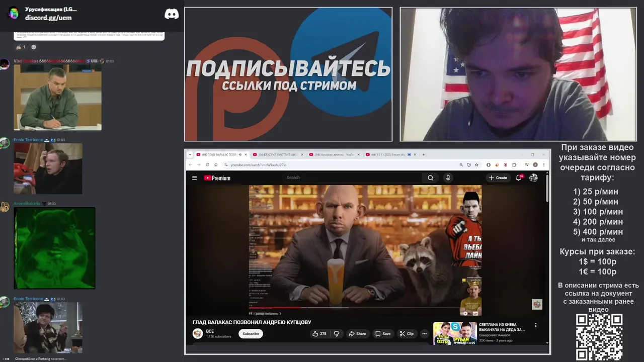Open the СВЕТЛАНА ИЗ КИЕВА video title
This screenshot has width=644, height=362.
[502, 327]
